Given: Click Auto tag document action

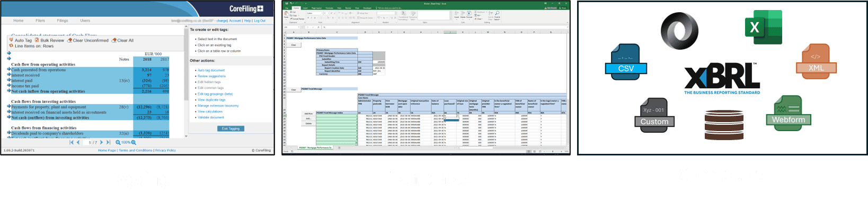Looking at the screenshot, I should 211,70.
